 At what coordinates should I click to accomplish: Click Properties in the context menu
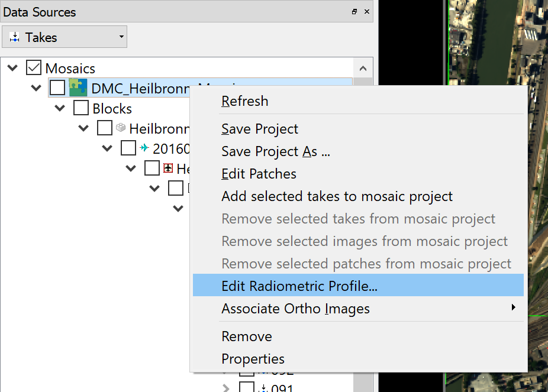(253, 359)
